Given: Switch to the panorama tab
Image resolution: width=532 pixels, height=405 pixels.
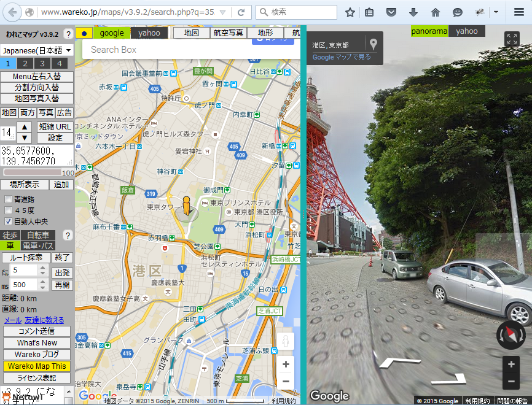Looking at the screenshot, I should tap(429, 31).
